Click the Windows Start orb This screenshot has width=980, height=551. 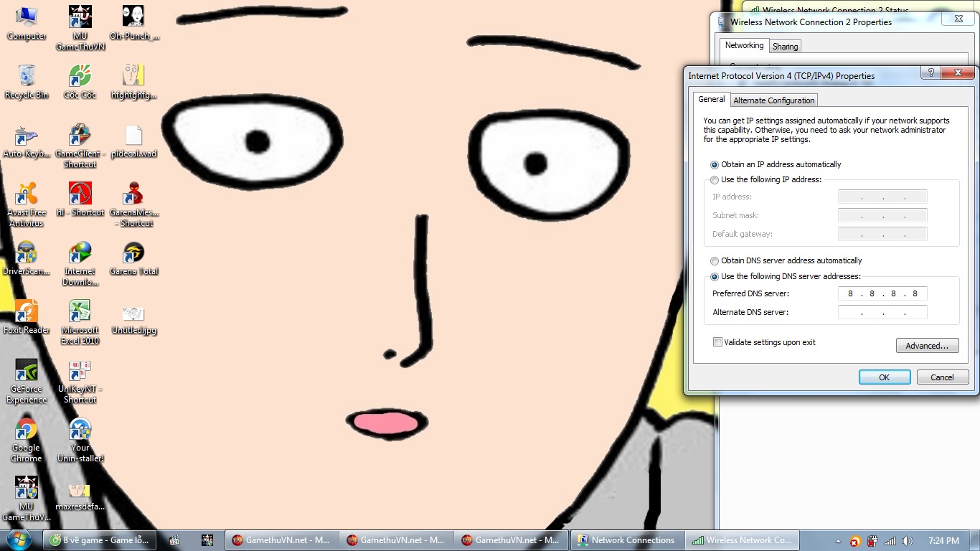click(19, 540)
